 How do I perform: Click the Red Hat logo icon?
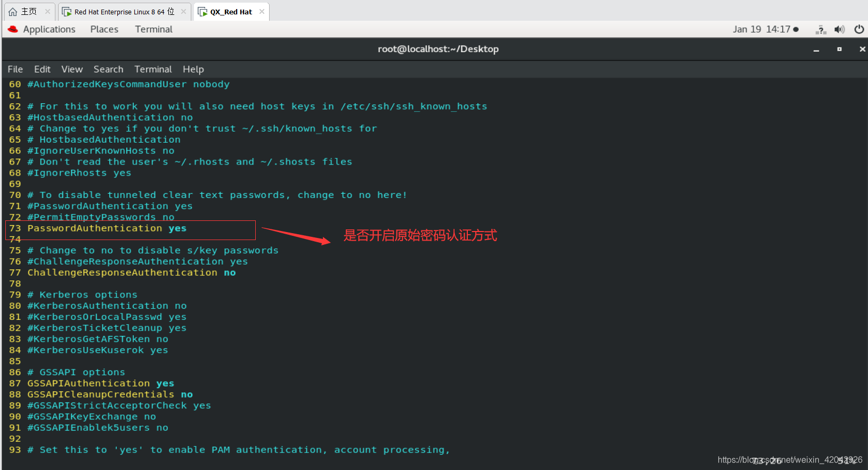point(13,29)
